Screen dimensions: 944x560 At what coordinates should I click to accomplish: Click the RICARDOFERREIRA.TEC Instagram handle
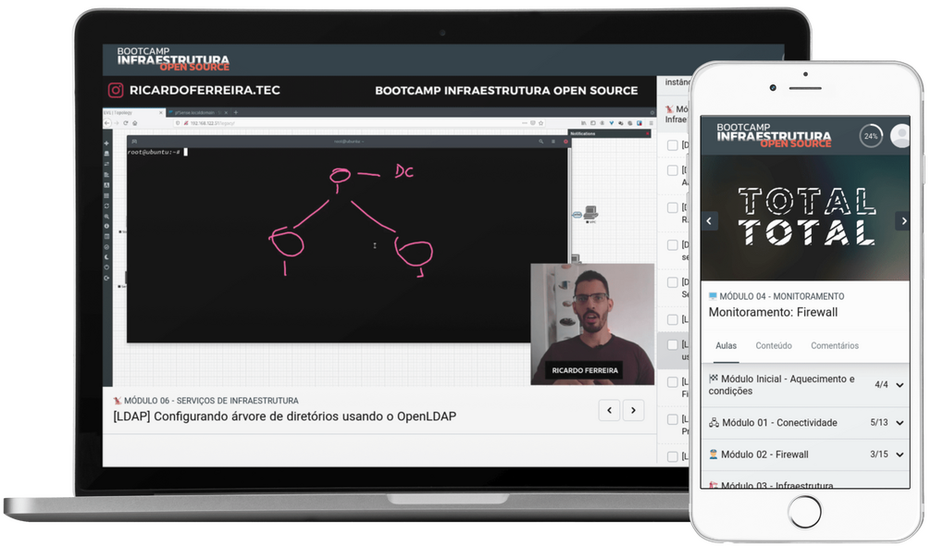205,91
